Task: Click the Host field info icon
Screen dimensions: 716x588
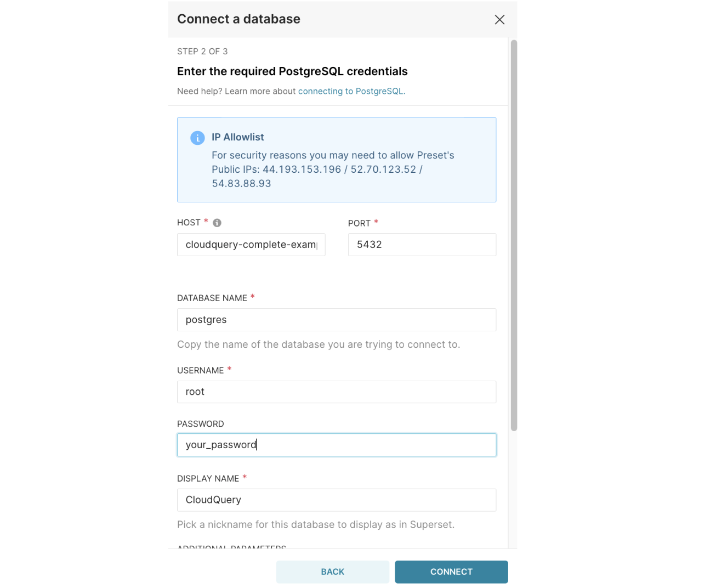Action: click(x=217, y=223)
